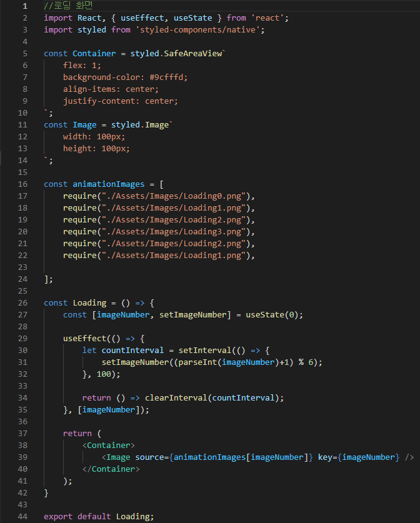Image resolution: width=420 pixels, height=523 pixels.
Task: Click line number 4 in the gutter
Action: click(x=25, y=42)
